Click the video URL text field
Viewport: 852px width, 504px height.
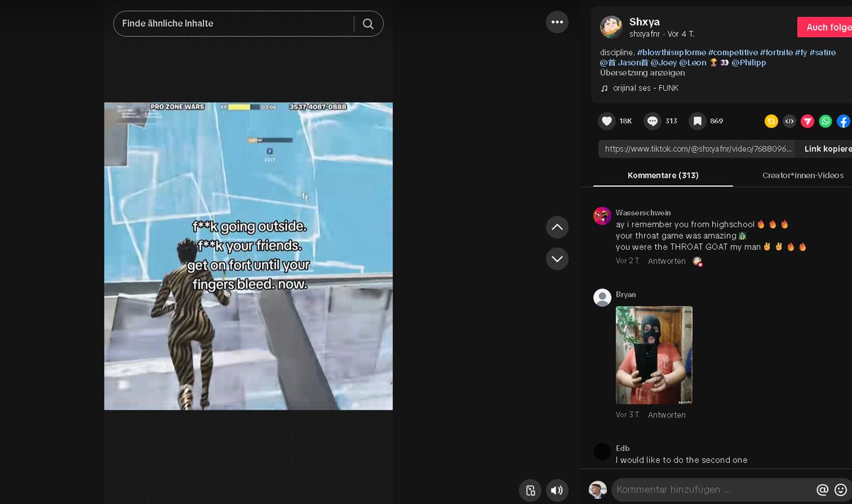point(698,148)
